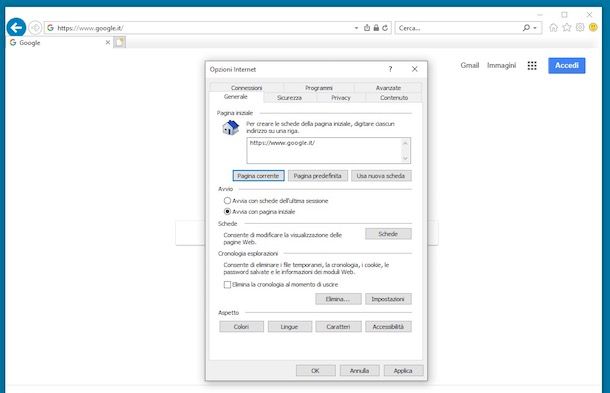Select the Google browser tab

click(58, 42)
